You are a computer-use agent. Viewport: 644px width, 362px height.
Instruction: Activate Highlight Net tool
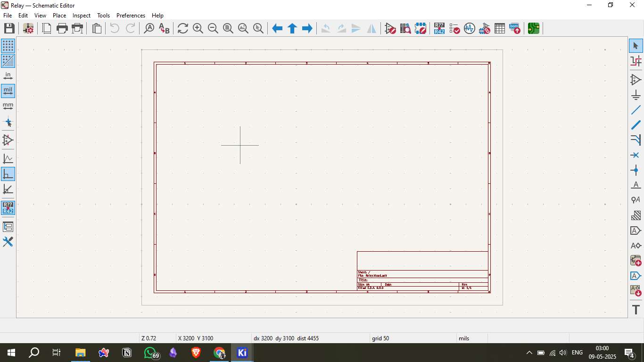click(x=636, y=61)
